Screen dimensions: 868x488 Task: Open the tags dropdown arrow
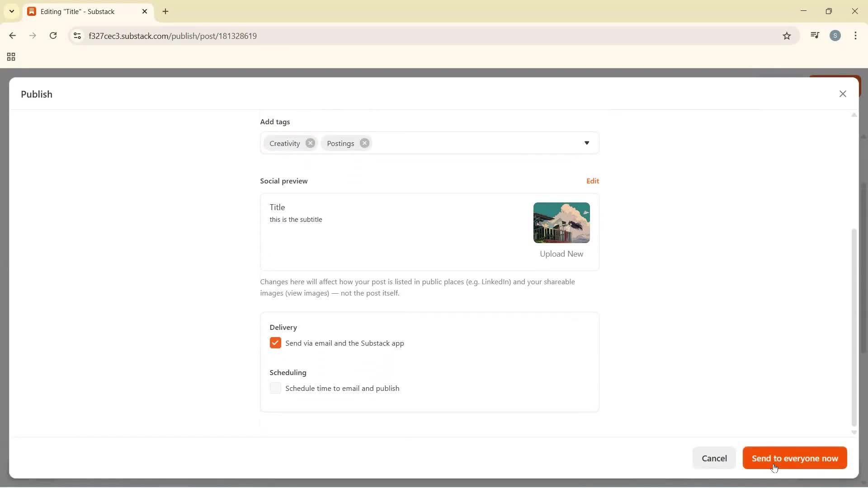pos(587,143)
